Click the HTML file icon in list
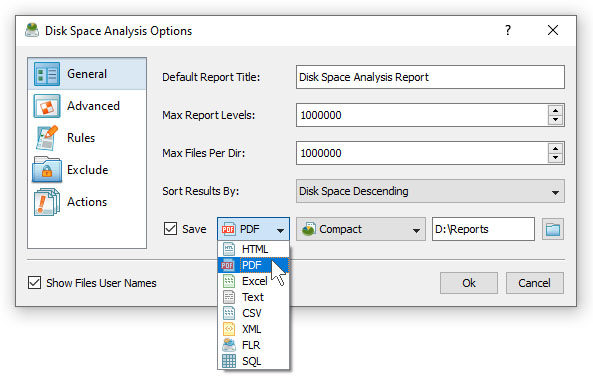The image size is (593, 379). coord(229,249)
